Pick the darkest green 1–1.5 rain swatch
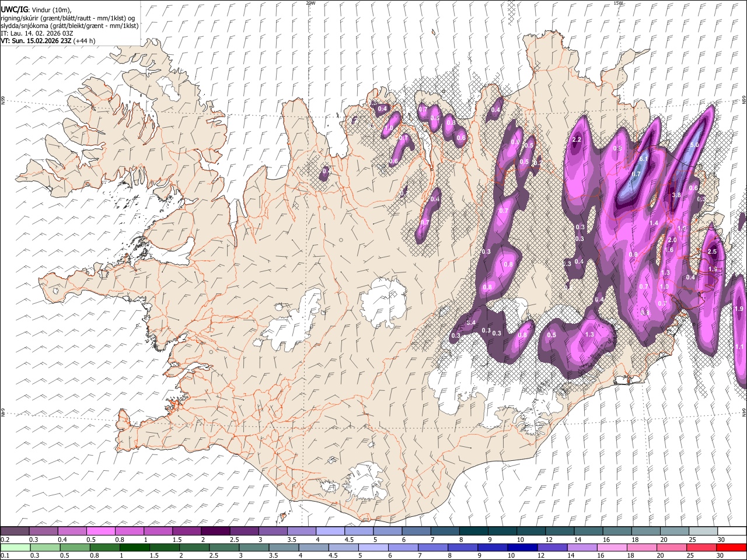747x560 pixels. tap(134, 547)
